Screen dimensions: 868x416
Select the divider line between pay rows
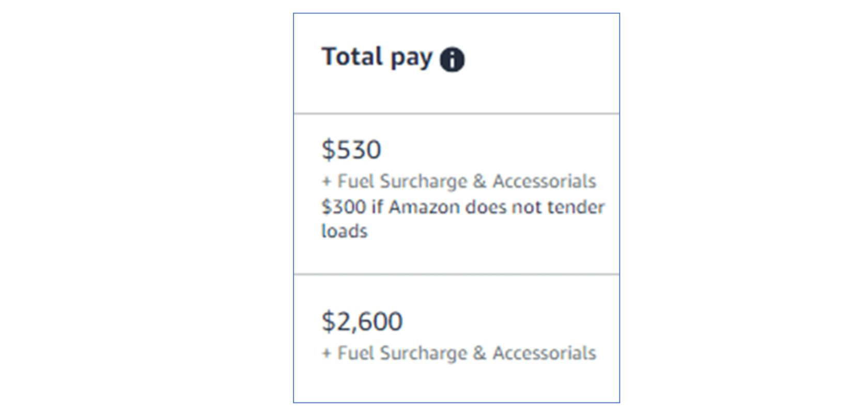pyautogui.click(x=456, y=275)
